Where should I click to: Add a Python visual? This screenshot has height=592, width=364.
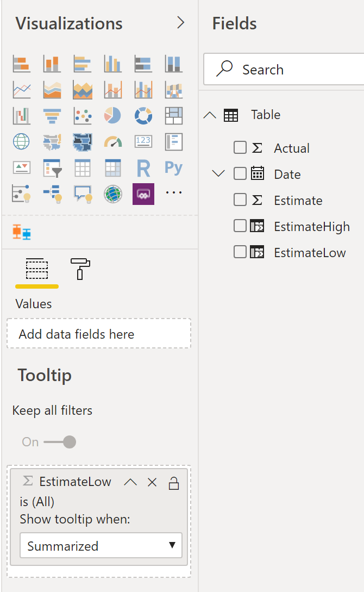point(173,167)
